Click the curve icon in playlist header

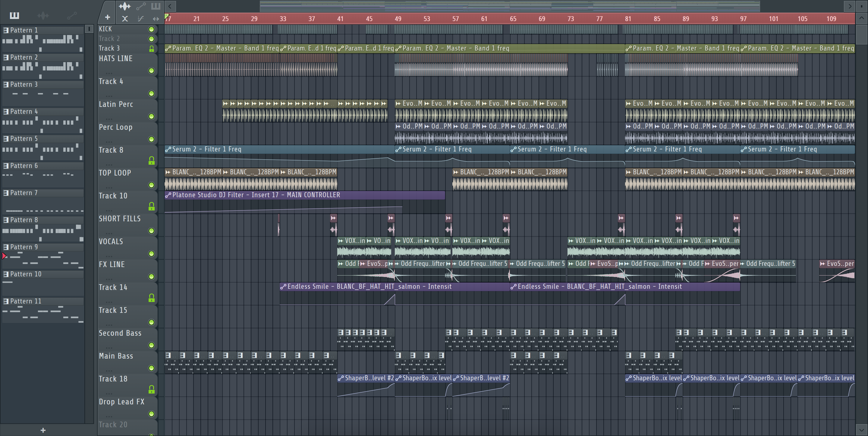pos(141,19)
